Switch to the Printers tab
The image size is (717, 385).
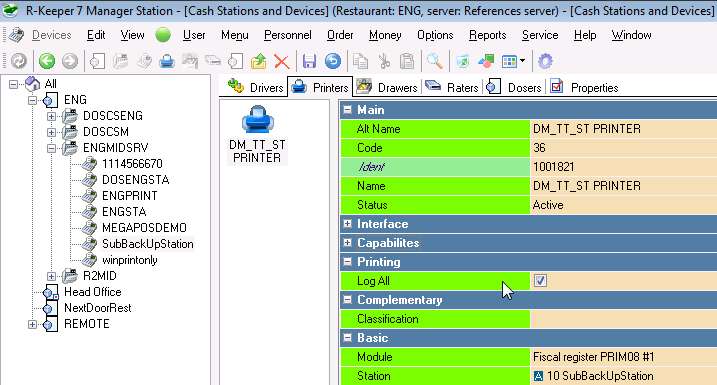(320, 87)
